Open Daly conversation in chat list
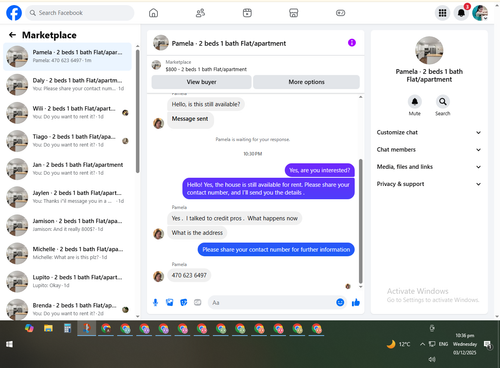Screen dimensions: 500x368 coord(67,84)
